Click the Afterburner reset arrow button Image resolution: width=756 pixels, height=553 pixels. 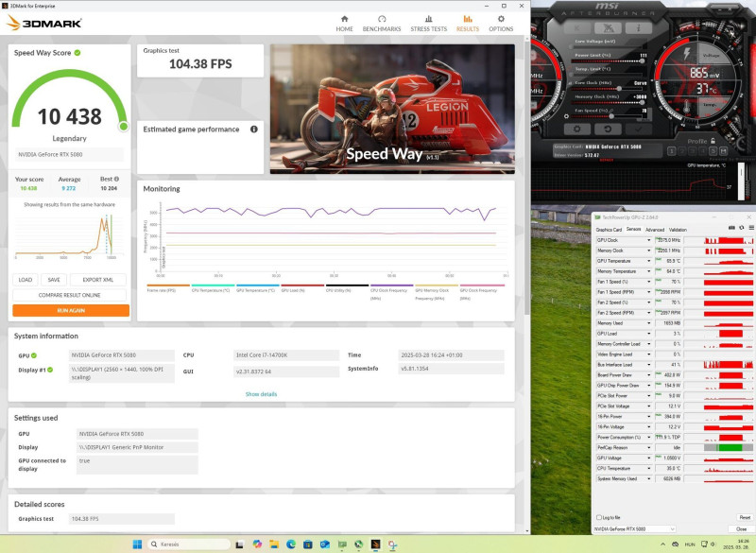point(608,129)
